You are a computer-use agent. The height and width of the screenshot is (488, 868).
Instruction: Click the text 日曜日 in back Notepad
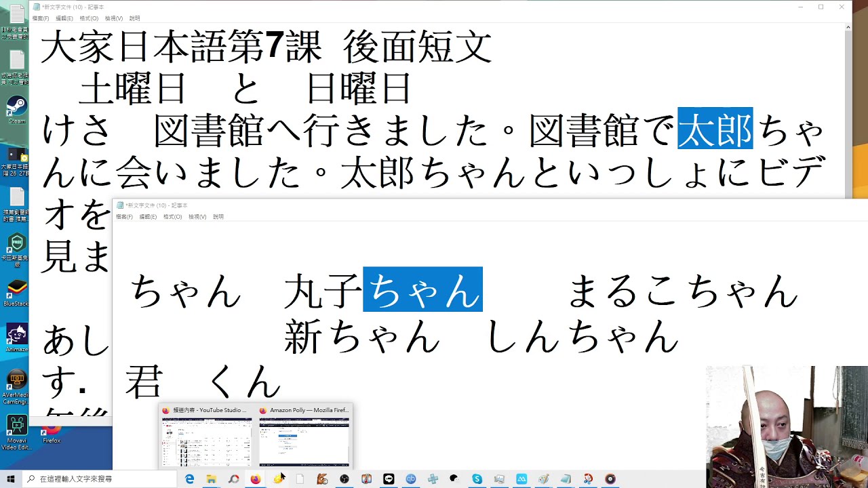(359, 88)
